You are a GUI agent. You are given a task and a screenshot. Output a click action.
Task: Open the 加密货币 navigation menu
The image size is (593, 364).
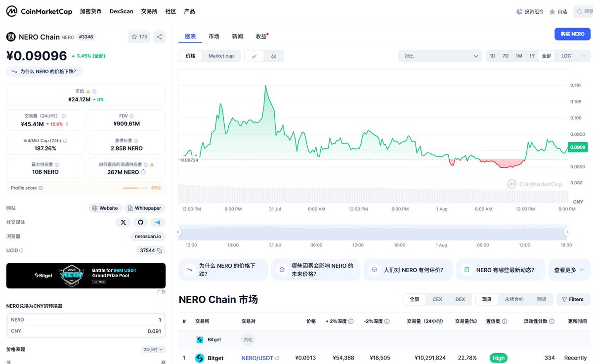(91, 11)
